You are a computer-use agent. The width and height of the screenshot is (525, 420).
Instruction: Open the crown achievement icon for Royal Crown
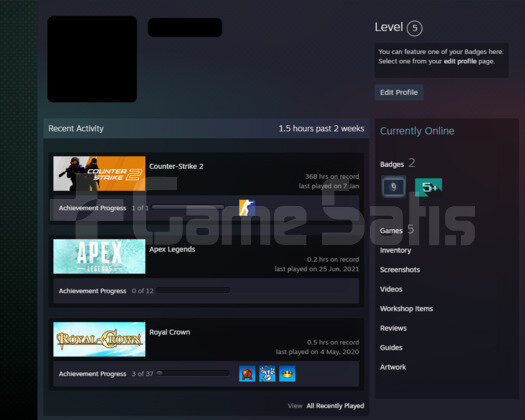click(x=287, y=373)
